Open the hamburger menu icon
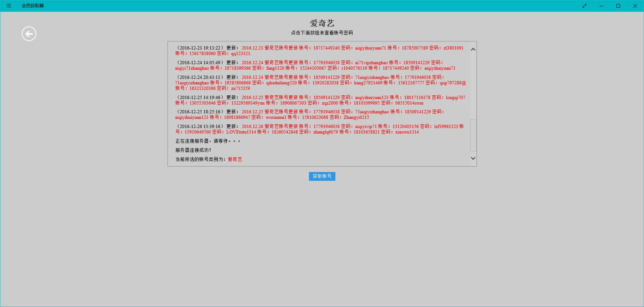The height and width of the screenshot is (307, 644). 9,6
